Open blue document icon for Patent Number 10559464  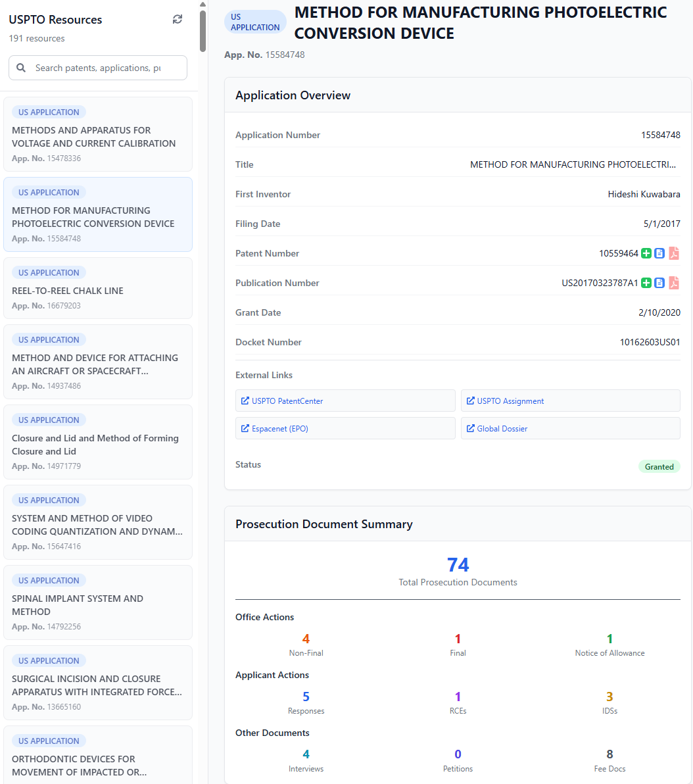click(659, 253)
